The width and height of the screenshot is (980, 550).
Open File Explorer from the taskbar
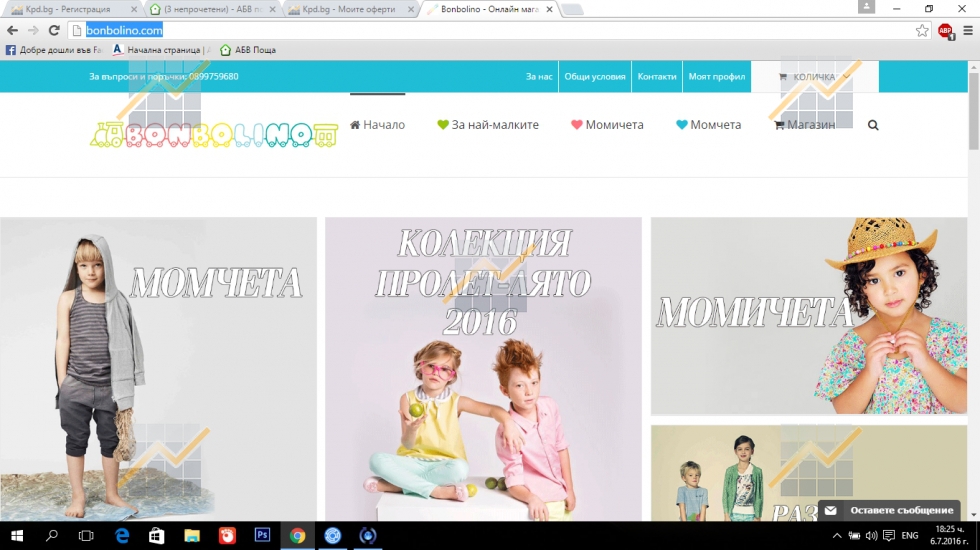(x=192, y=536)
